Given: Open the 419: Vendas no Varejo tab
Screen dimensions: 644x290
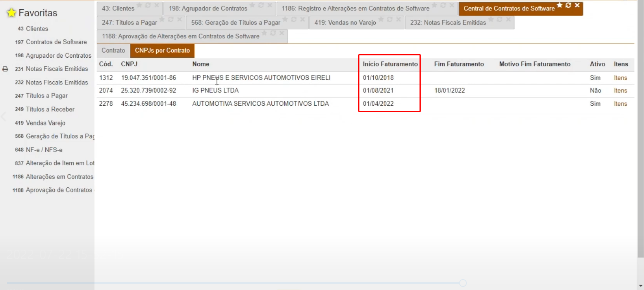Looking at the screenshot, I should click(345, 22).
